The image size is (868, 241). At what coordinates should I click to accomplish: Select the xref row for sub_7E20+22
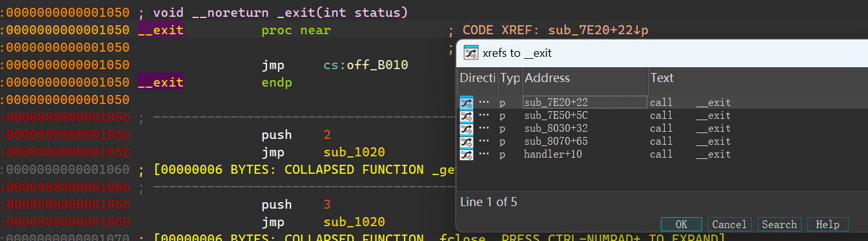(x=663, y=102)
